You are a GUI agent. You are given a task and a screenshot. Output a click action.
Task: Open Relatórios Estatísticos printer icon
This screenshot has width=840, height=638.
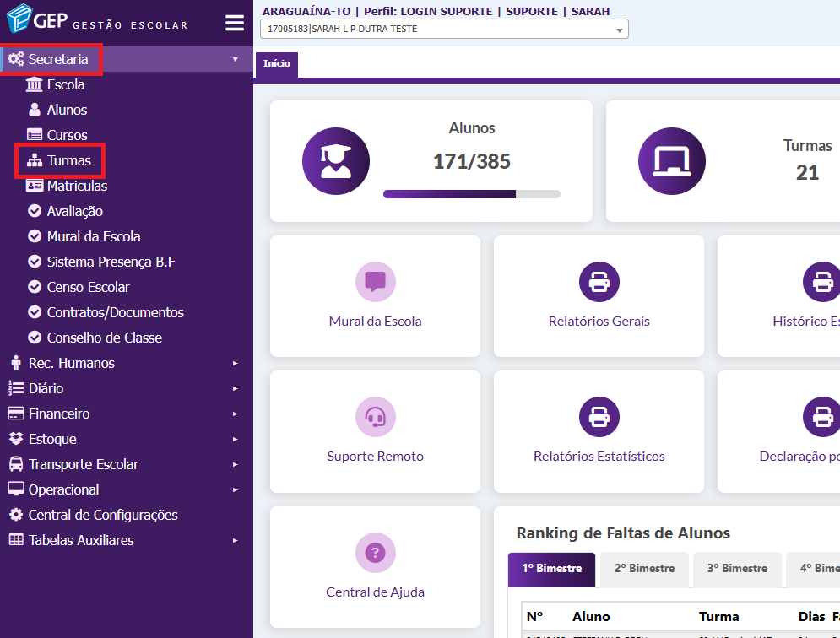click(x=599, y=417)
